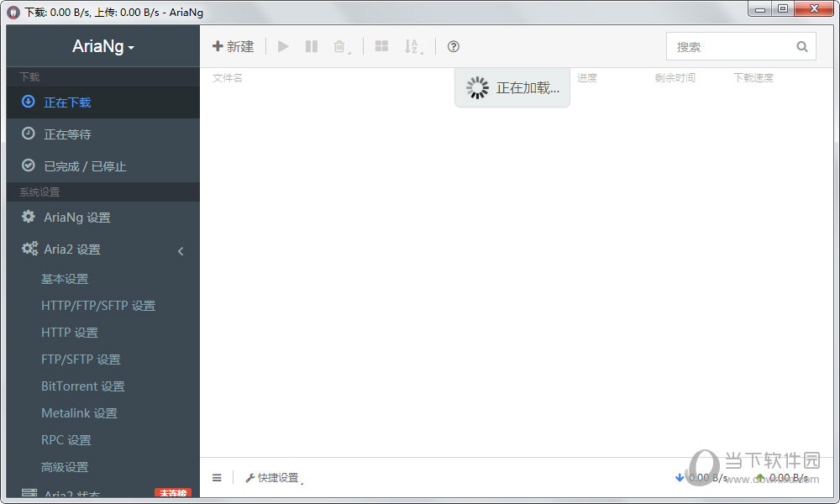840x504 pixels.
Task: Click the select all grid icon
Action: (381, 46)
